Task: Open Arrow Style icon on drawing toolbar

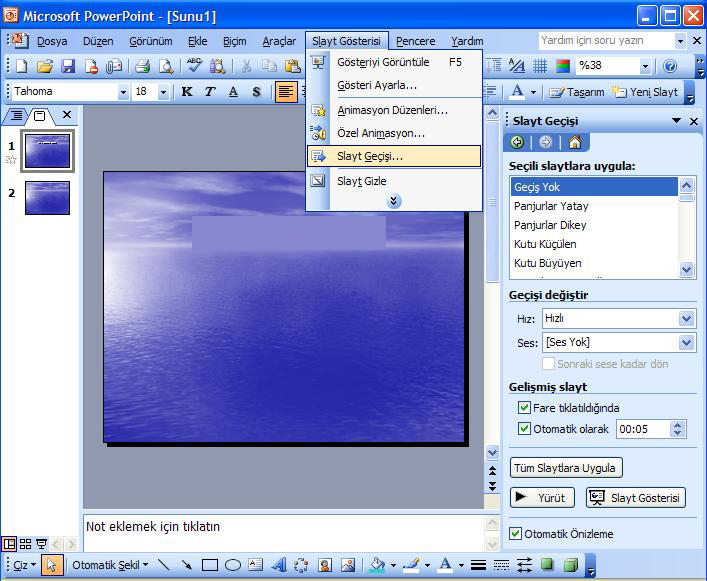Action: tap(524, 565)
